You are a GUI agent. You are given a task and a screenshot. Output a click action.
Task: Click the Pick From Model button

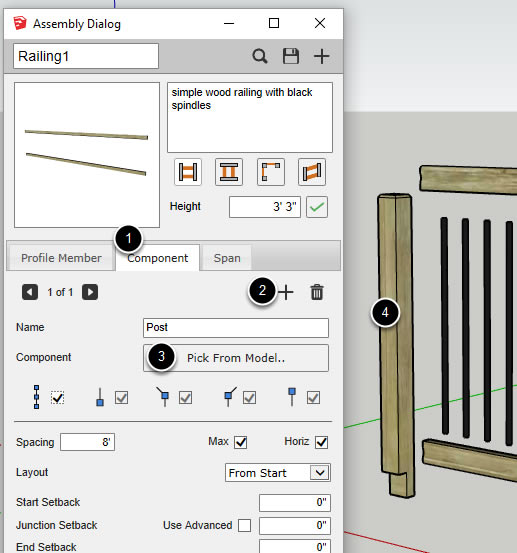[x=236, y=358]
